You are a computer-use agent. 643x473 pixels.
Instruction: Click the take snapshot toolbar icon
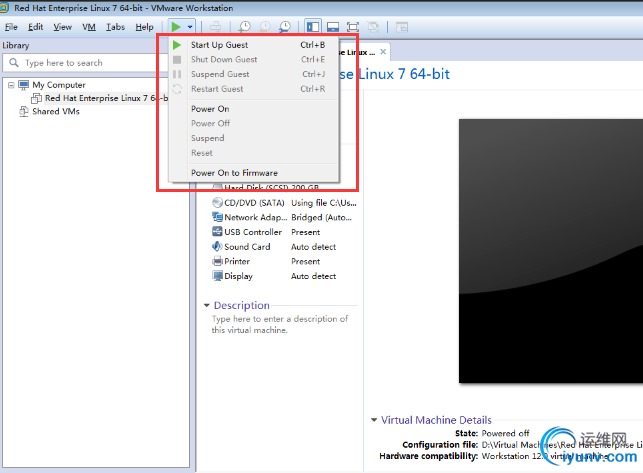click(245, 27)
